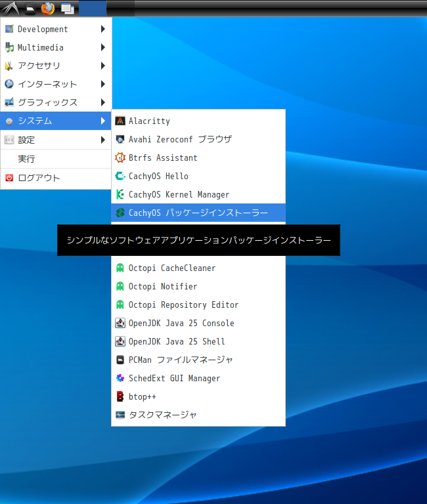Viewport: 427px width, 504px height.
Task: Open file manager from panel launcher
Action: 30,9
